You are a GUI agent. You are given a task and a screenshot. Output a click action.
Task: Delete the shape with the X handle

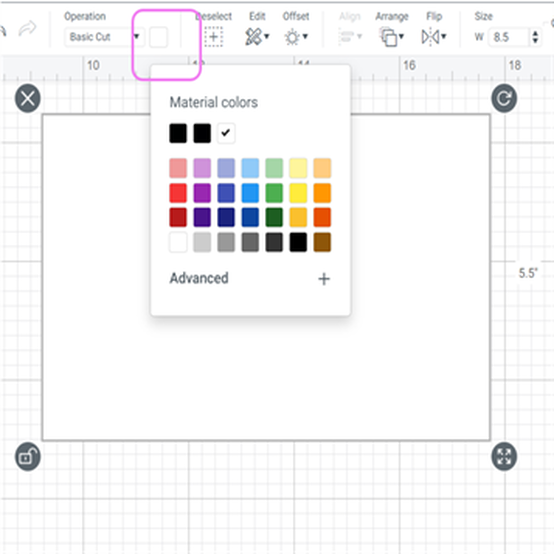pos(28,99)
